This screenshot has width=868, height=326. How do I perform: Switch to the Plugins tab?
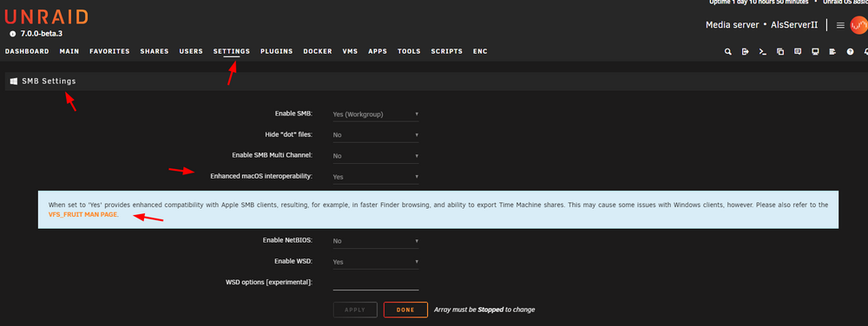point(277,51)
